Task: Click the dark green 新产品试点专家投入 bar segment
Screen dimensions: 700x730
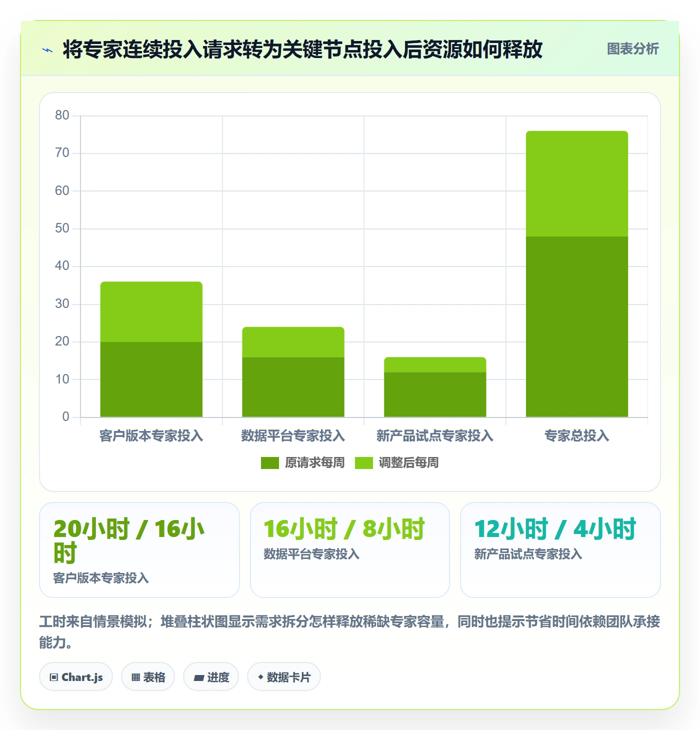Action: click(435, 394)
